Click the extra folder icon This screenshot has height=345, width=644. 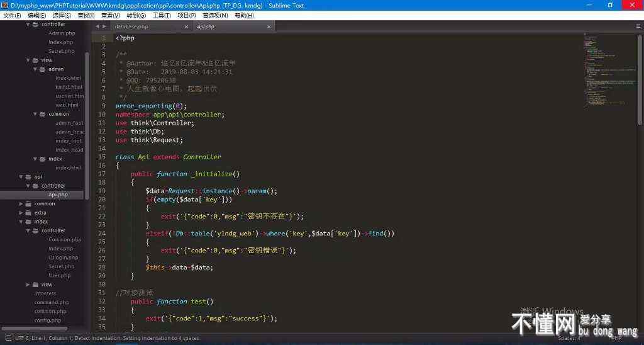tap(28, 213)
